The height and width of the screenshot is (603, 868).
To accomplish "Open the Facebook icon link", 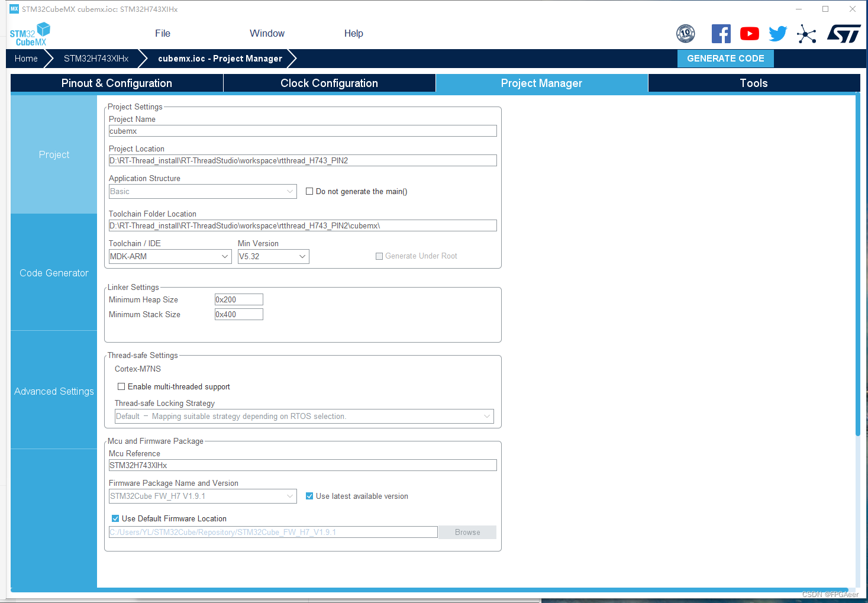I will (x=721, y=34).
